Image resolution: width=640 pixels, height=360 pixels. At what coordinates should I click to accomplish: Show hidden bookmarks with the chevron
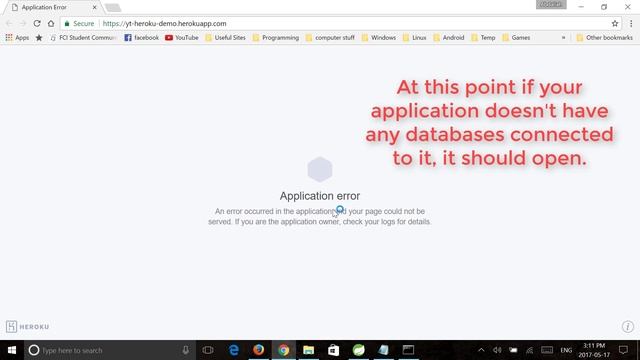pyautogui.click(x=563, y=38)
